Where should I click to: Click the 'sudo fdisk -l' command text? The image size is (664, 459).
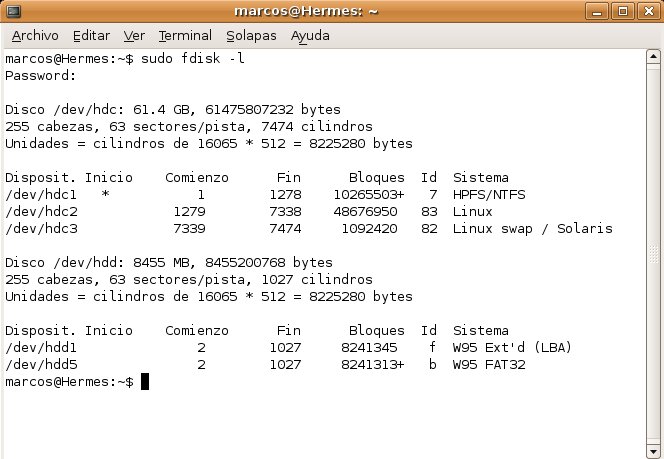coord(188,59)
